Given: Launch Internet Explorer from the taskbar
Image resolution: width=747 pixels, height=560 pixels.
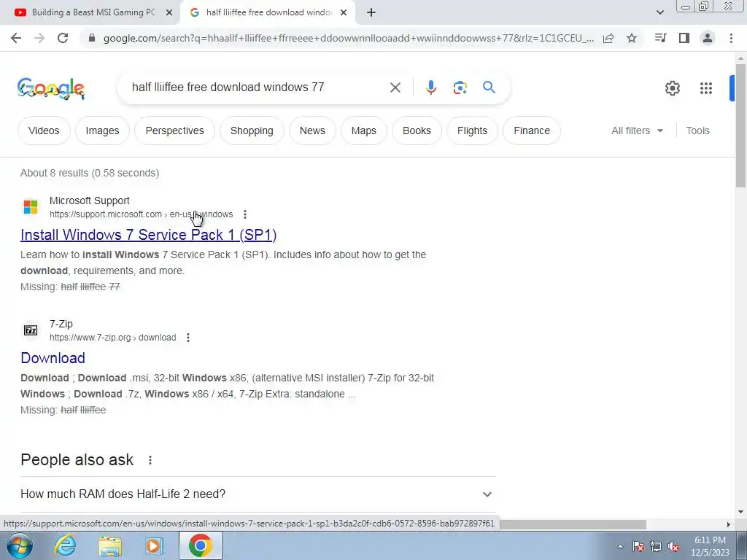Looking at the screenshot, I should [x=65, y=545].
